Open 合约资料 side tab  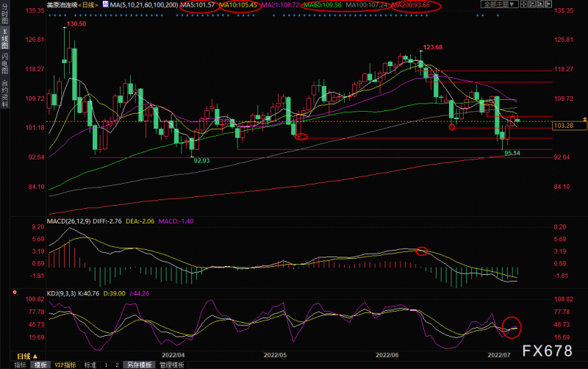tap(5, 93)
